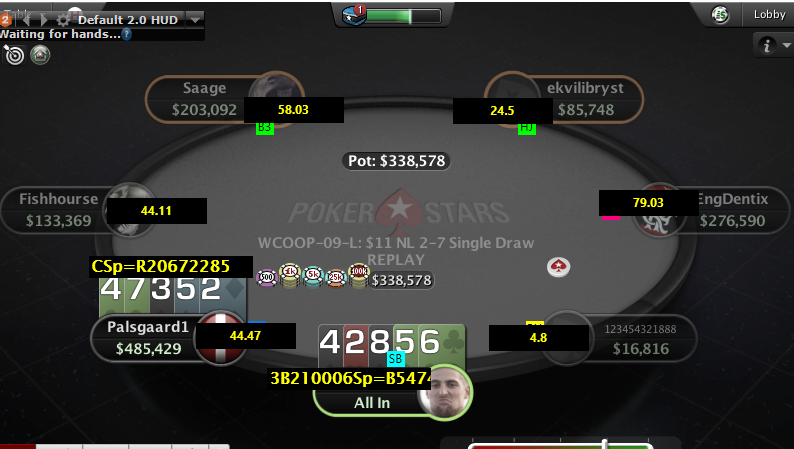
Task: Click the All In player avatar photo
Action: [x=445, y=392]
